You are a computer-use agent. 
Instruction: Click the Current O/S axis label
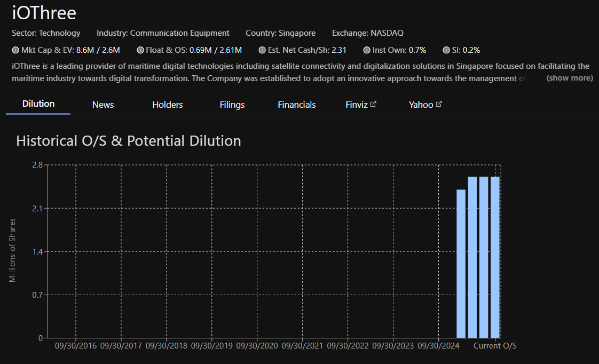click(495, 346)
